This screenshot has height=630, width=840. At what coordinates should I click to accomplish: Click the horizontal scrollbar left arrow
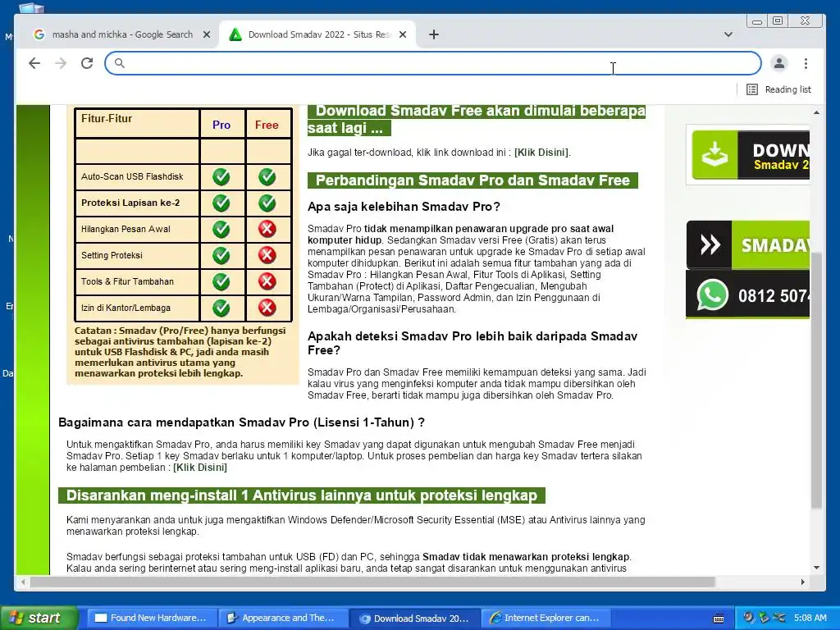pyautogui.click(x=22, y=582)
